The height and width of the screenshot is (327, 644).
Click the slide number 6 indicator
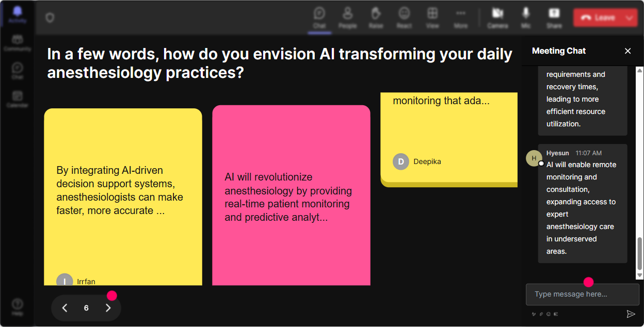click(86, 308)
